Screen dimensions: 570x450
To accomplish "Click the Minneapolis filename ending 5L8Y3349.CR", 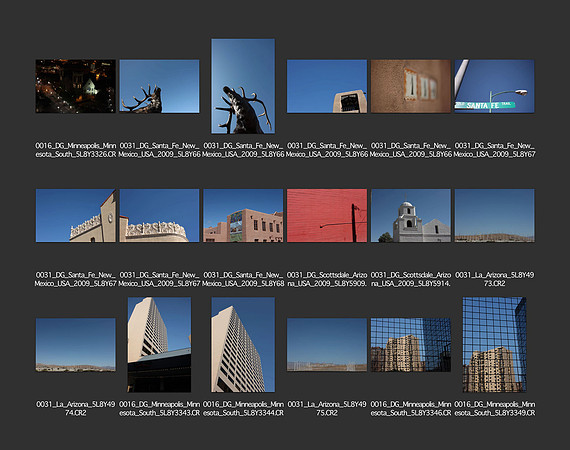I will point(494,409).
